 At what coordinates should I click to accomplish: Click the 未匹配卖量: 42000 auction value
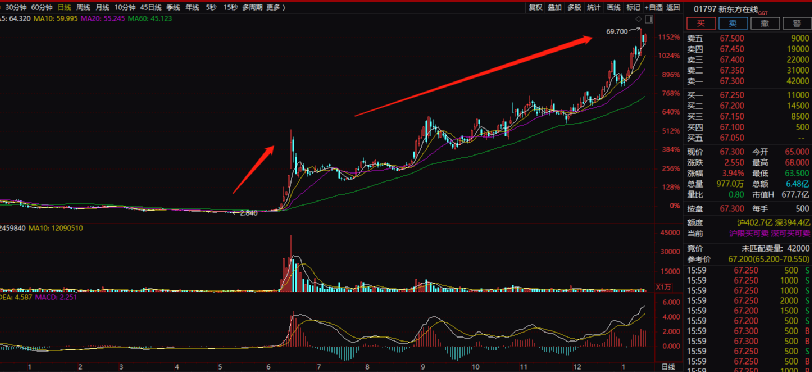(775, 248)
